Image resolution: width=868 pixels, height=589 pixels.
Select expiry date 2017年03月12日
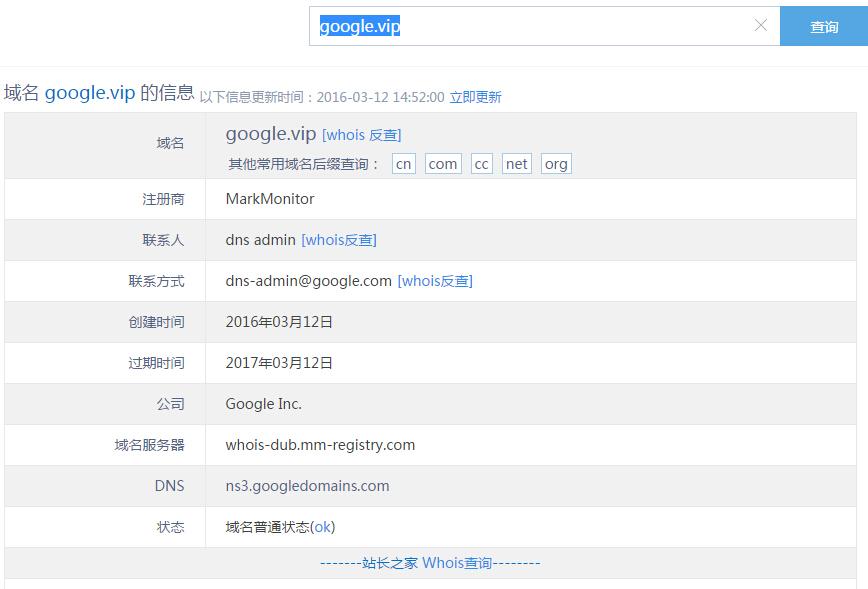tap(279, 363)
